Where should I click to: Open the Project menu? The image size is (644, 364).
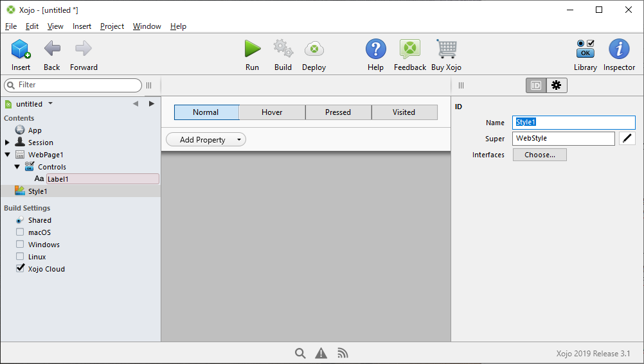[112, 26]
